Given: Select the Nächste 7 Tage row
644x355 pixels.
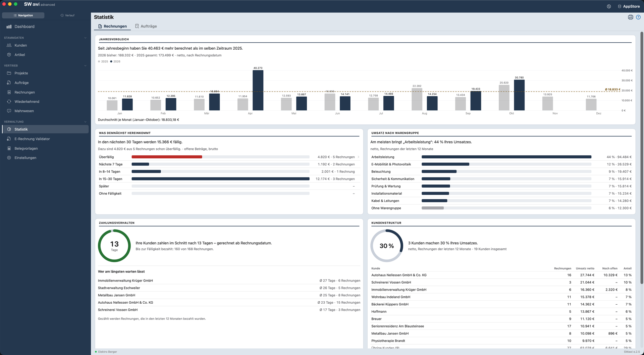Looking at the screenshot, I should pyautogui.click(x=229, y=164).
